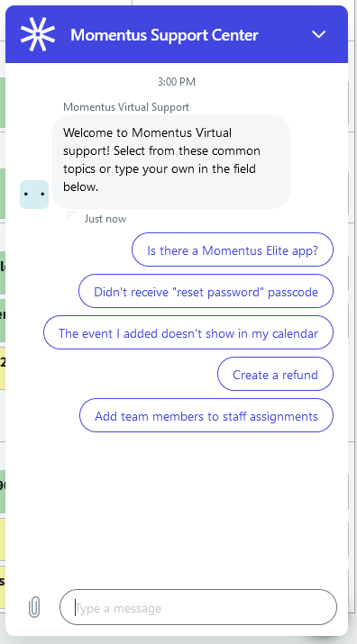Select the yellow calendar cell showing 2

pos(3,367)
